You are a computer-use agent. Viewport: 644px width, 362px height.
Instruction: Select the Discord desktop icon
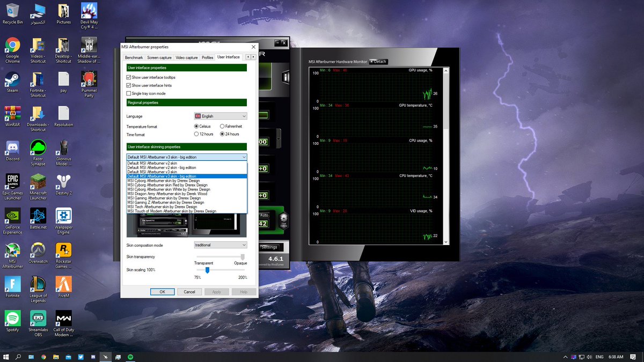pos(12,150)
